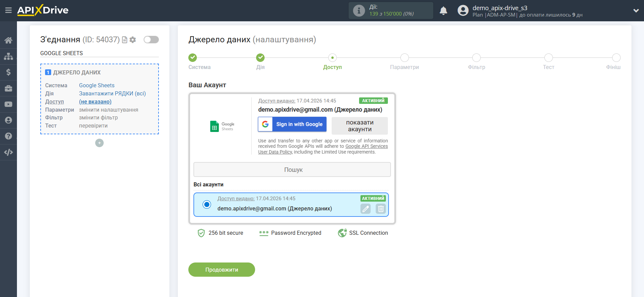Image resolution: width=644 pixels, height=297 pixels.
Task: Open the hamburger menu
Action: pyautogui.click(x=8, y=10)
